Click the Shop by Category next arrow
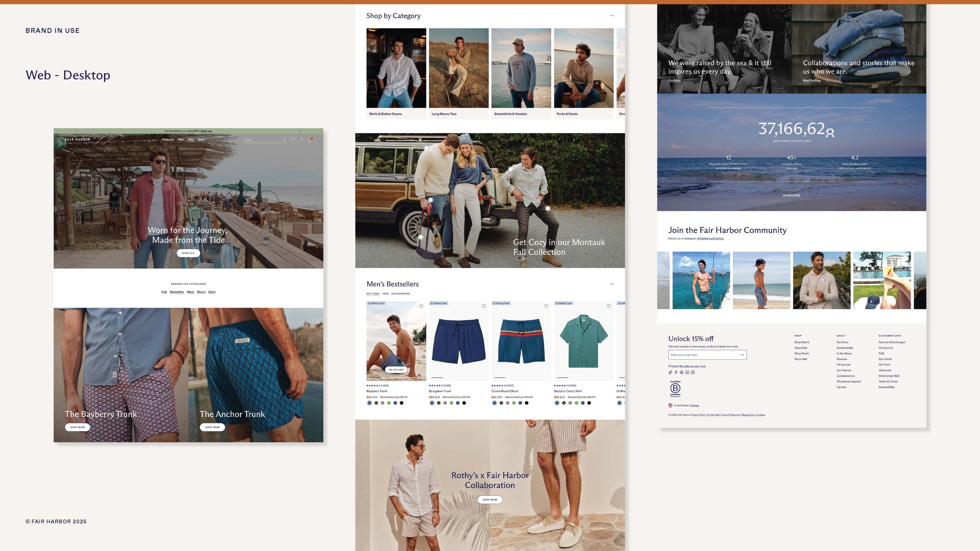The width and height of the screenshot is (980, 551). click(x=612, y=16)
